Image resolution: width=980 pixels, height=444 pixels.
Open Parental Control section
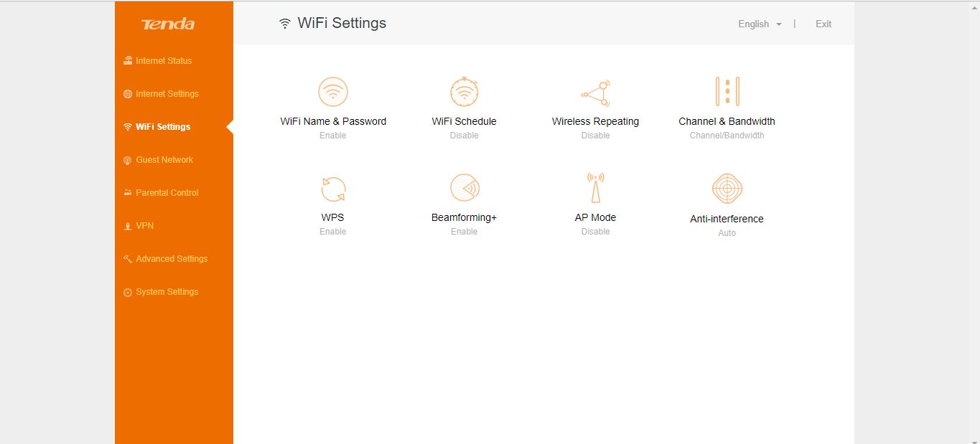162,193
